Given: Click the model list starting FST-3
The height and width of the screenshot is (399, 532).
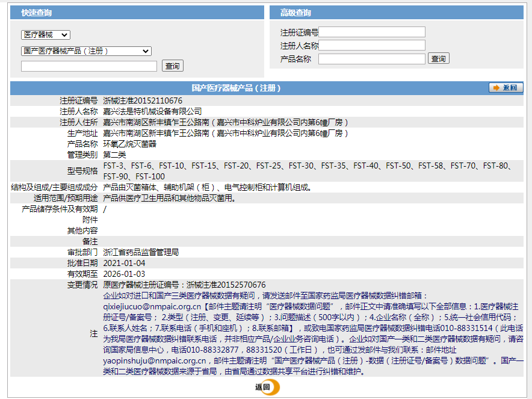Looking at the screenshot, I should click(307, 171).
